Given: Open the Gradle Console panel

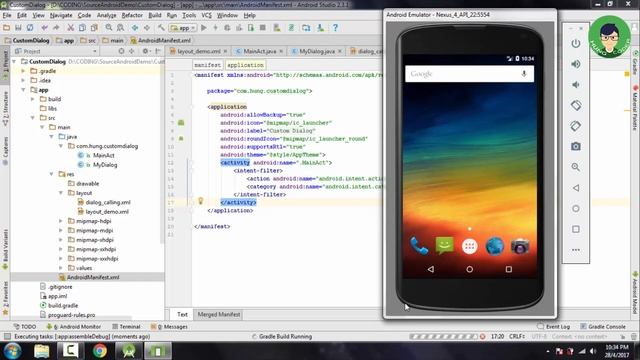Looking at the screenshot, I should pyautogui.click(x=603, y=327).
